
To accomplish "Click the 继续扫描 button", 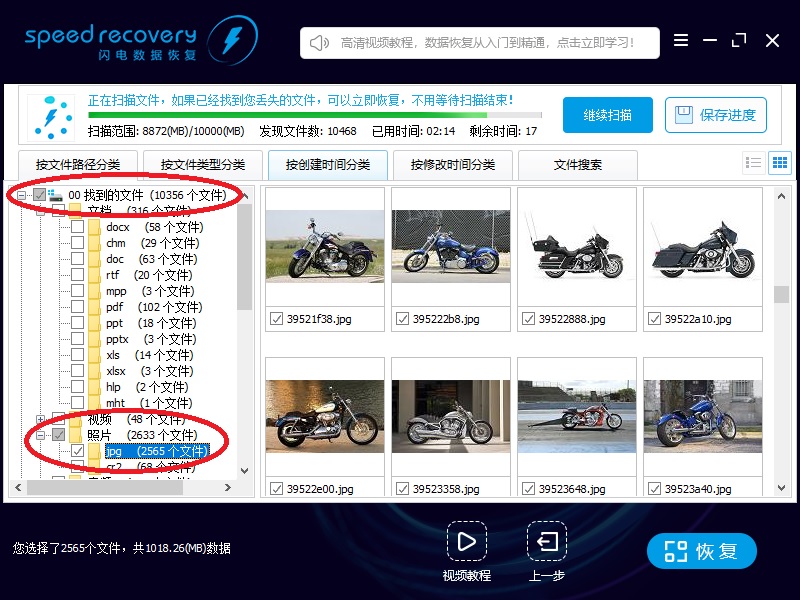I will pos(608,115).
